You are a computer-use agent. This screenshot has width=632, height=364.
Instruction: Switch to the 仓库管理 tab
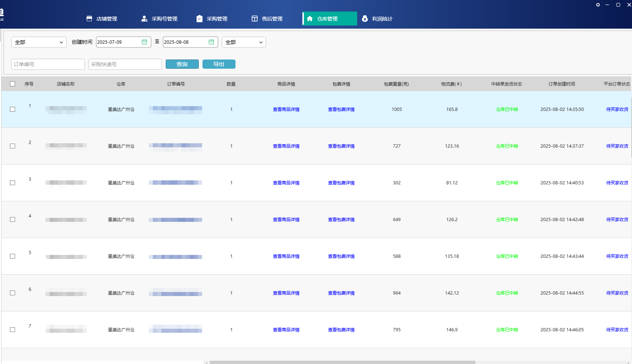point(330,19)
